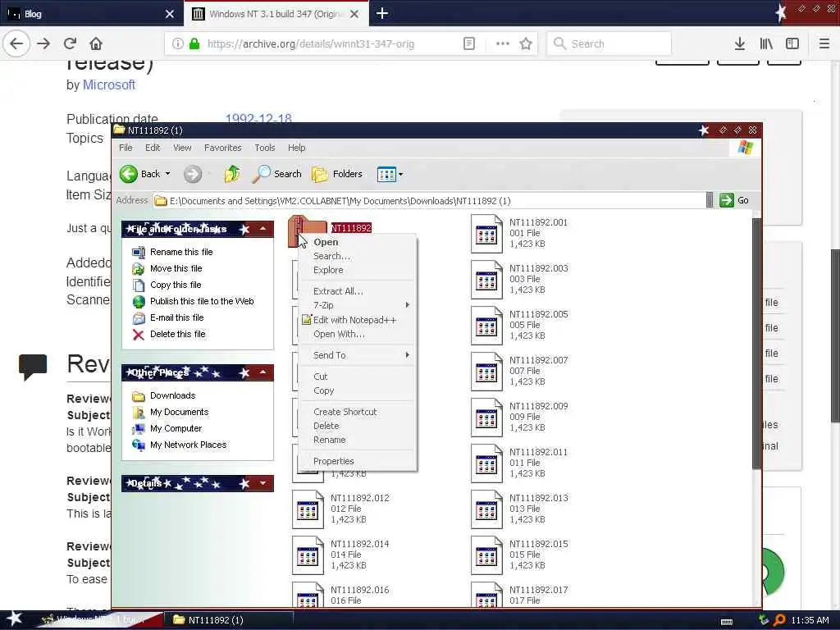Select NT111892.015 file icon
840x630 pixels.
(x=486, y=555)
